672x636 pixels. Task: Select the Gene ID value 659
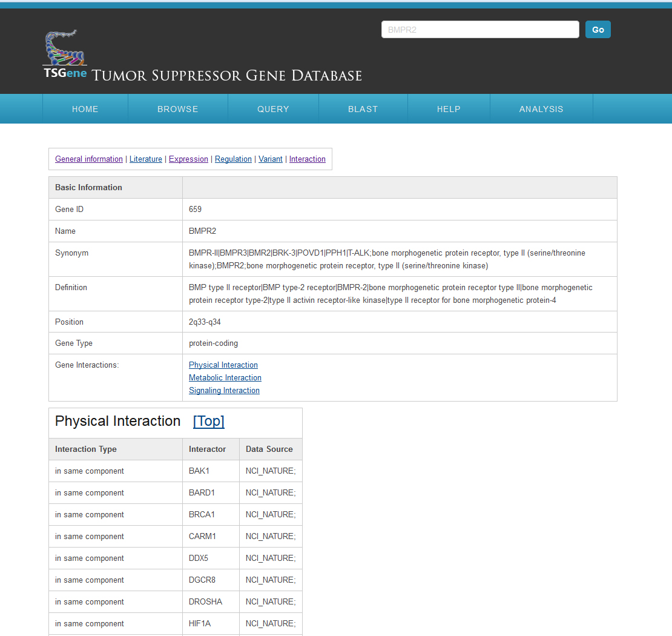[195, 210]
